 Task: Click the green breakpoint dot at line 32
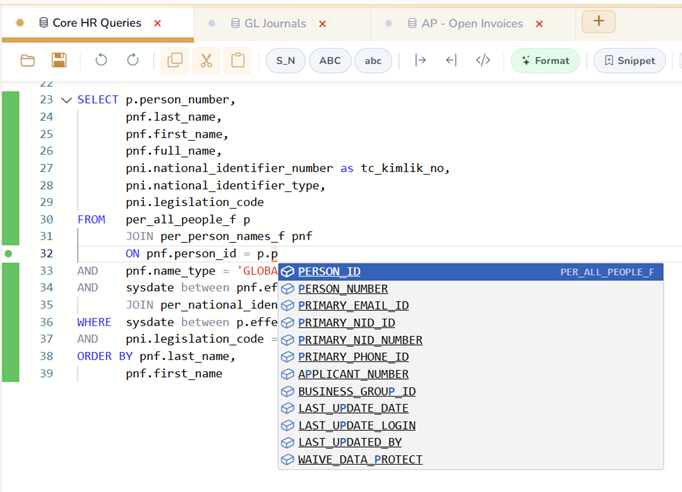[x=8, y=254]
